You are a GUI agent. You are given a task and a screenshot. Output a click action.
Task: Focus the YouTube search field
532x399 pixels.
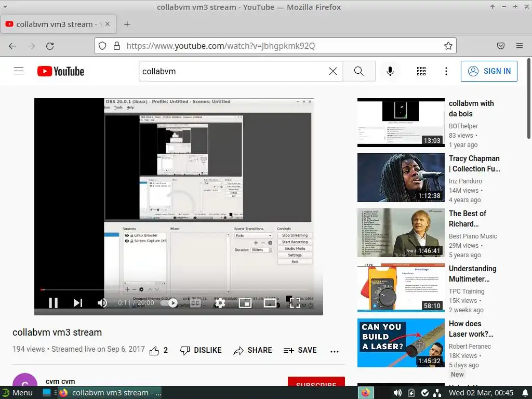tap(234, 71)
